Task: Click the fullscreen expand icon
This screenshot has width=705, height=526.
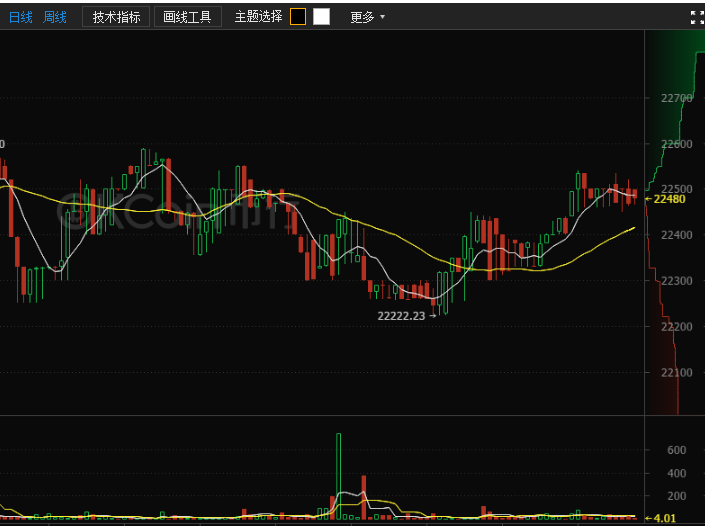Action: (x=697, y=17)
